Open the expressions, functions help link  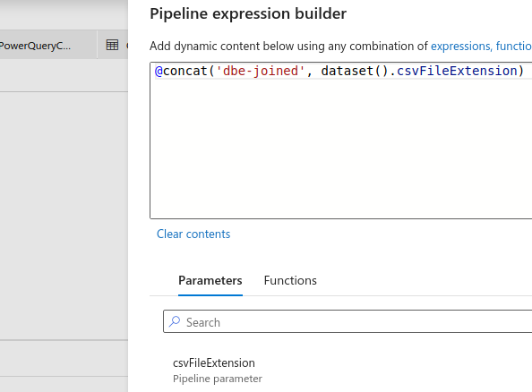(481, 46)
